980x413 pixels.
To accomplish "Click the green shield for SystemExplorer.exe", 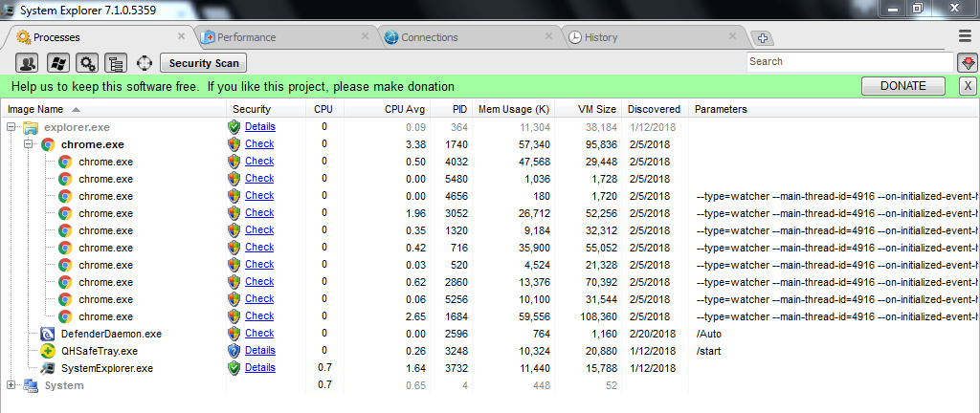I will (x=234, y=368).
